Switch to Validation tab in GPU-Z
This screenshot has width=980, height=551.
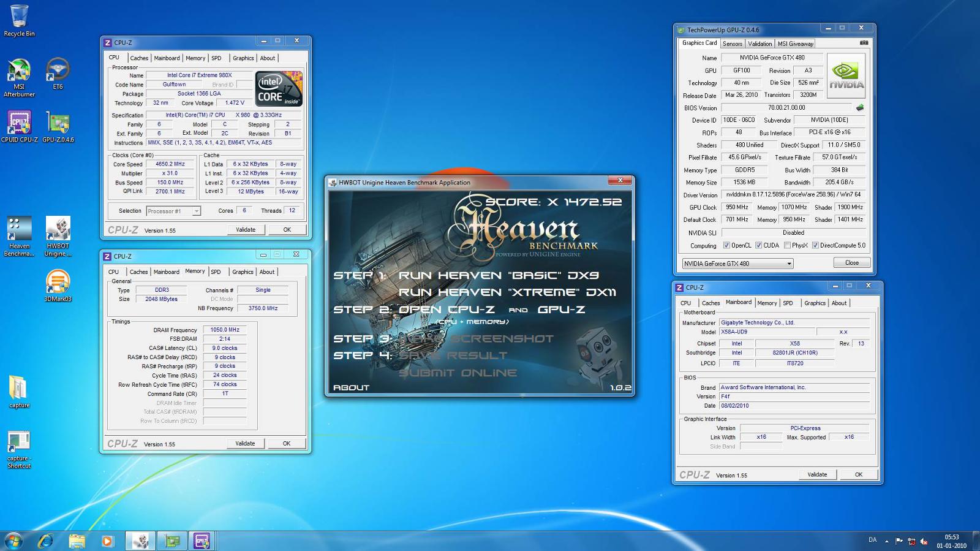pyautogui.click(x=759, y=44)
